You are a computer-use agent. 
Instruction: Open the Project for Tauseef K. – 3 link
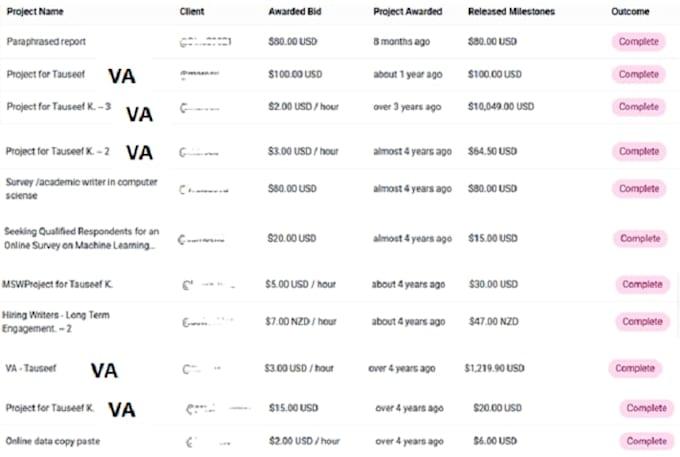[59, 107]
